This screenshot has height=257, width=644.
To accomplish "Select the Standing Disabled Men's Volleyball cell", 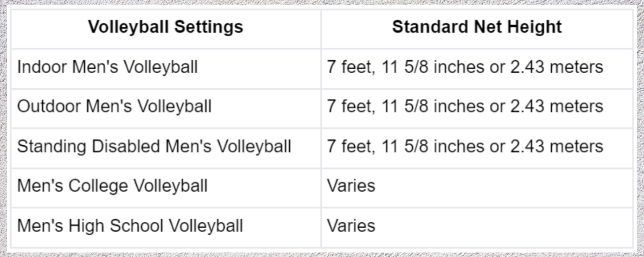I will 154,146.
